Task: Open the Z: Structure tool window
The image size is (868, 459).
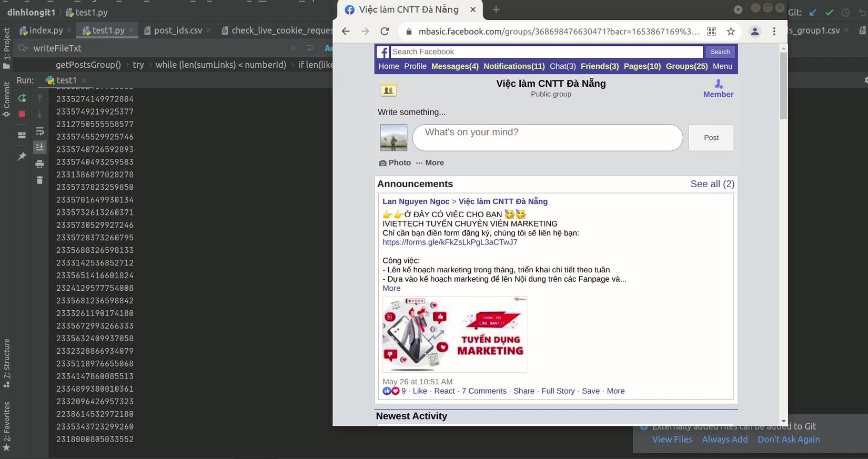Action: pos(6,363)
